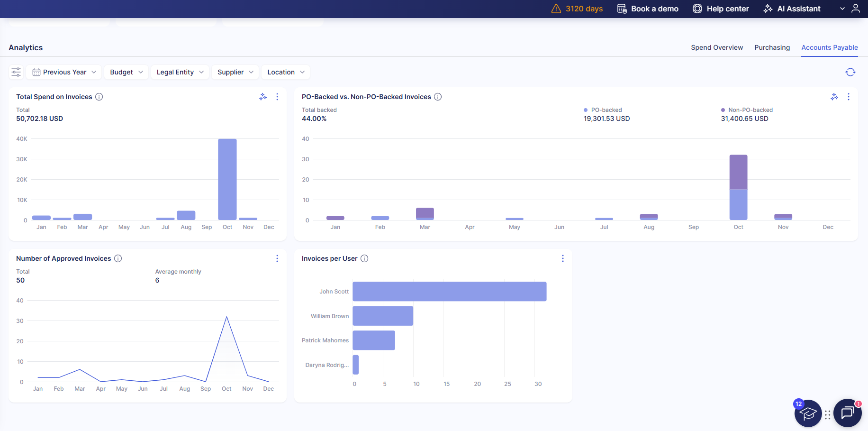Open kebab menu on Total Spend on Invoices
The image size is (868, 431).
(x=277, y=97)
